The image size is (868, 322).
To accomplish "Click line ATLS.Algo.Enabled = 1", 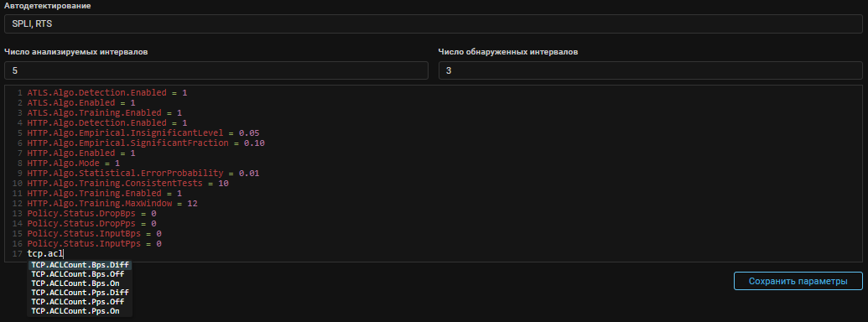I will tap(81, 102).
